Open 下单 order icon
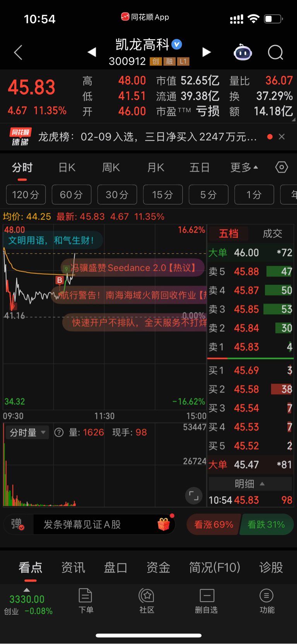The height and width of the screenshot is (644, 297). pyautogui.click(x=85, y=601)
